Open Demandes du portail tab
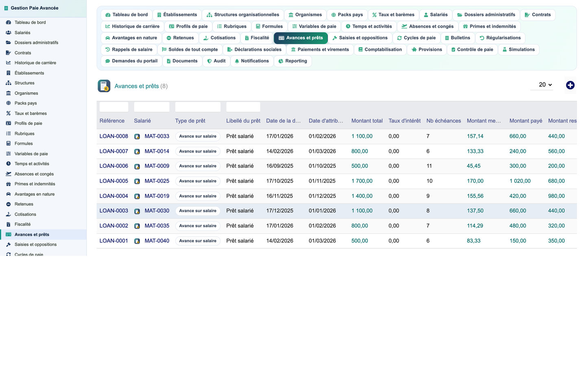The image size is (588, 367). pos(131,61)
